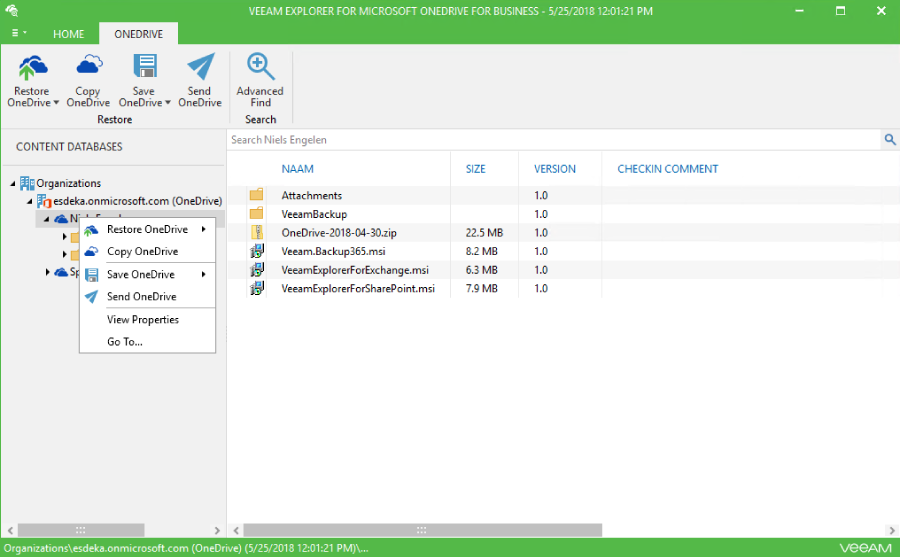Click the Save OneDrive ribbon icon
Screen dimensions: 900x557
point(145,66)
